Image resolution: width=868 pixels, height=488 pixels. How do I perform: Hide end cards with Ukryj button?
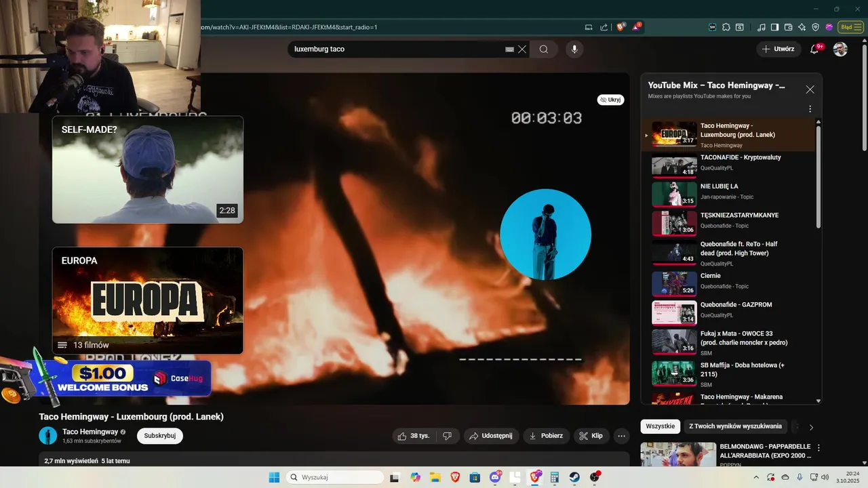coord(610,100)
